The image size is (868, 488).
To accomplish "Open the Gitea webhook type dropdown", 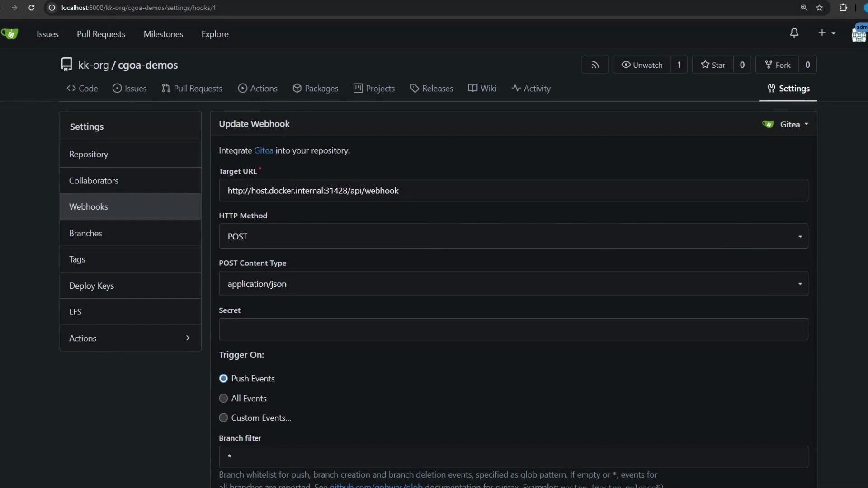I will point(785,124).
